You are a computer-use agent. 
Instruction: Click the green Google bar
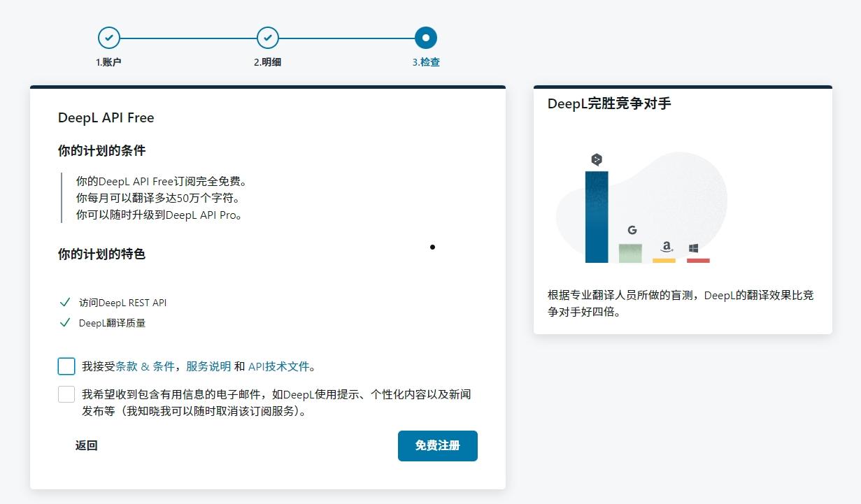(630, 253)
